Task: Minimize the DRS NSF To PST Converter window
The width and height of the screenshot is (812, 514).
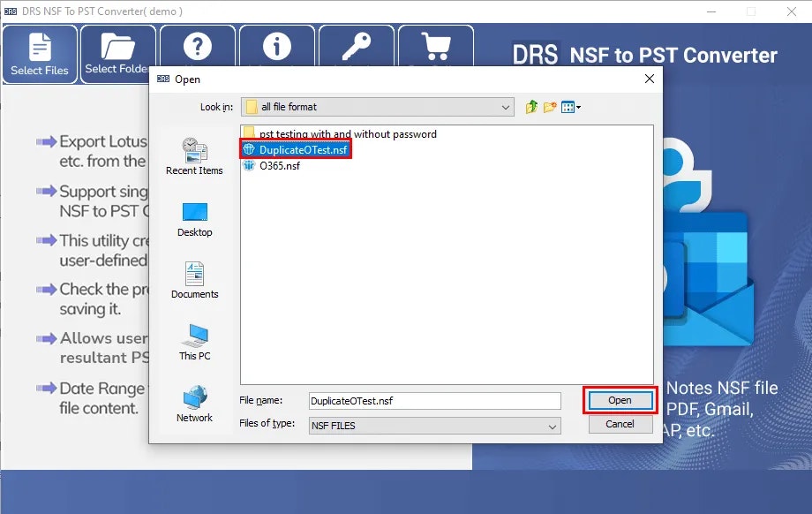Action: pyautogui.click(x=711, y=11)
